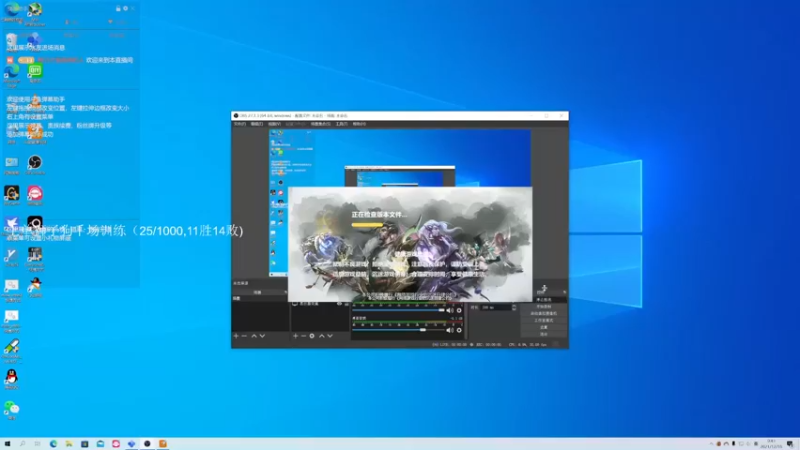Click the Windows Start button
Viewport: 800px width, 450px height.
(7, 444)
